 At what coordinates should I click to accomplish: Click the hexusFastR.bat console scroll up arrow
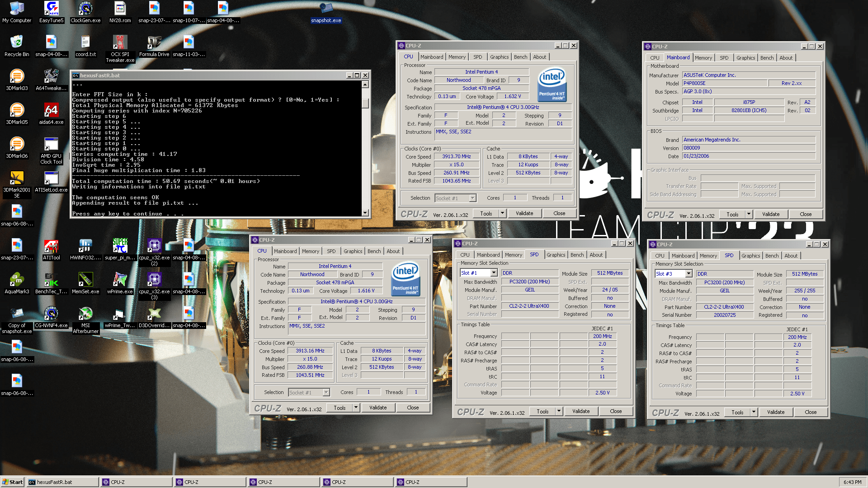coord(365,84)
